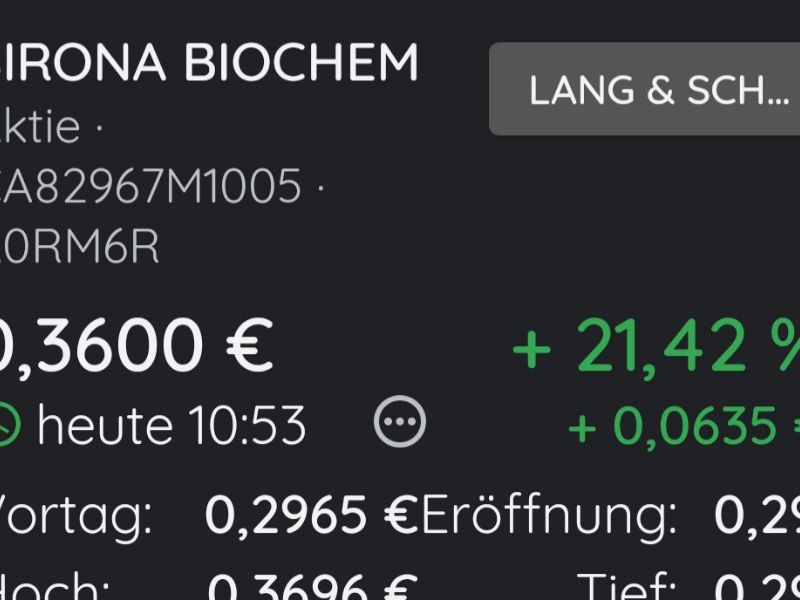This screenshot has height=600, width=800.
Task: Tap the 0,3600 € current price
Action: pos(136,345)
